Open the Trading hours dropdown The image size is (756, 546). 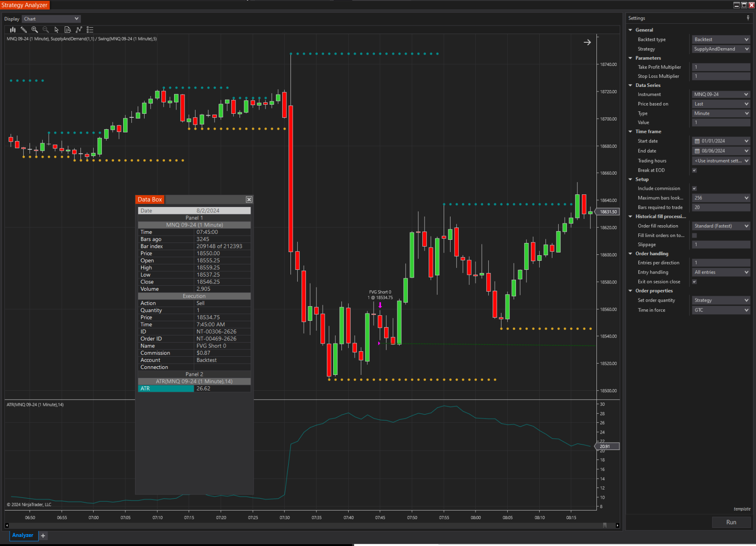[721, 161]
